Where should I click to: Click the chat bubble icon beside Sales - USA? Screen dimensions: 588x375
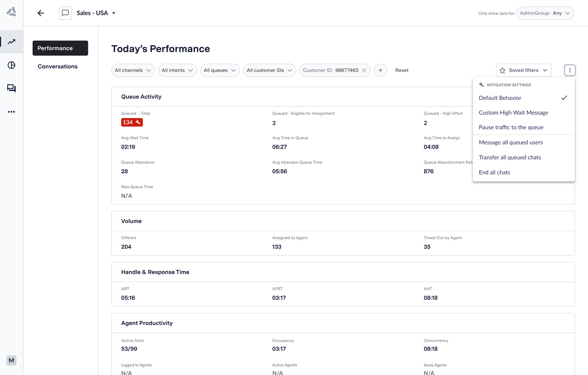pyautogui.click(x=65, y=13)
